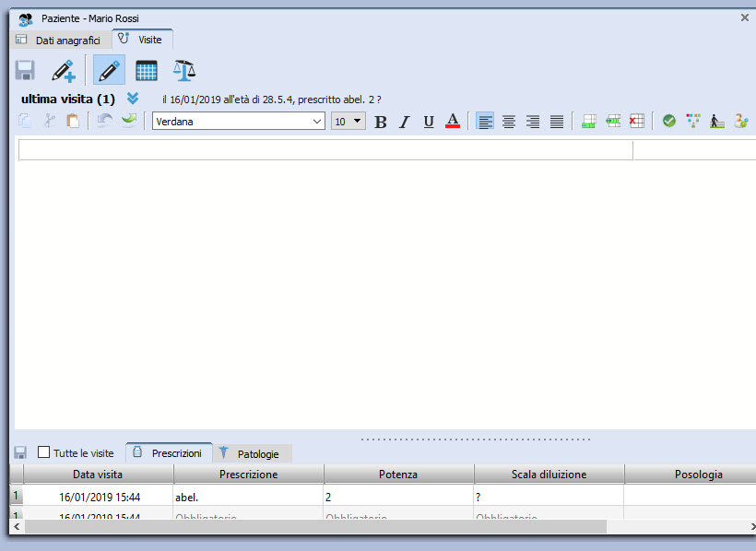Viewport: 756px width, 551px height.
Task: Open the calendar grid icon
Action: tap(147, 71)
